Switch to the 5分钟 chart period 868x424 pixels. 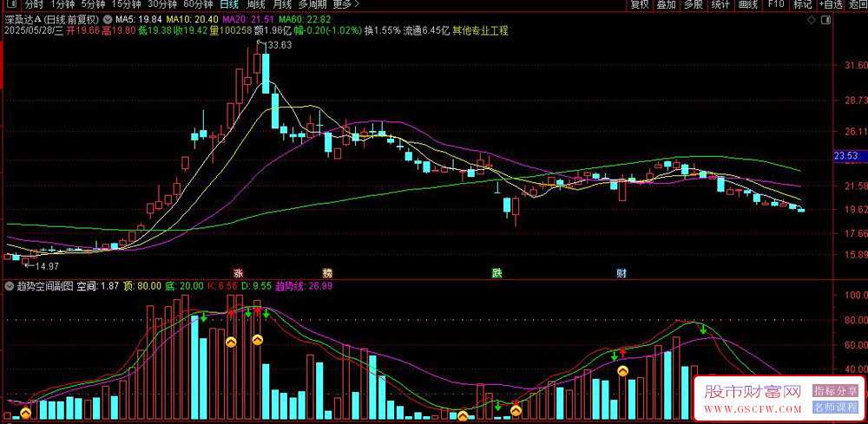[x=93, y=5]
